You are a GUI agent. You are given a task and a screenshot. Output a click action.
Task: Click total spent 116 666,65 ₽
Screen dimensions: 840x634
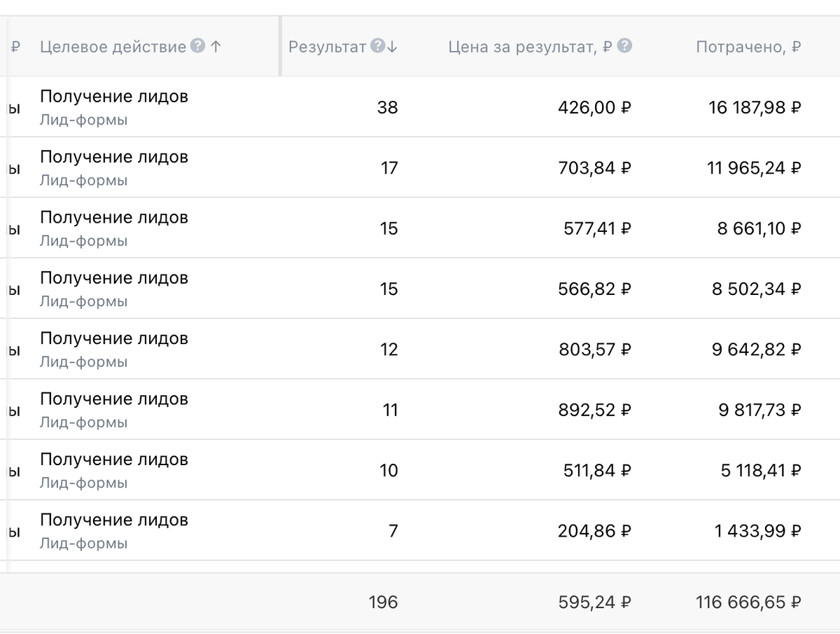(748, 602)
